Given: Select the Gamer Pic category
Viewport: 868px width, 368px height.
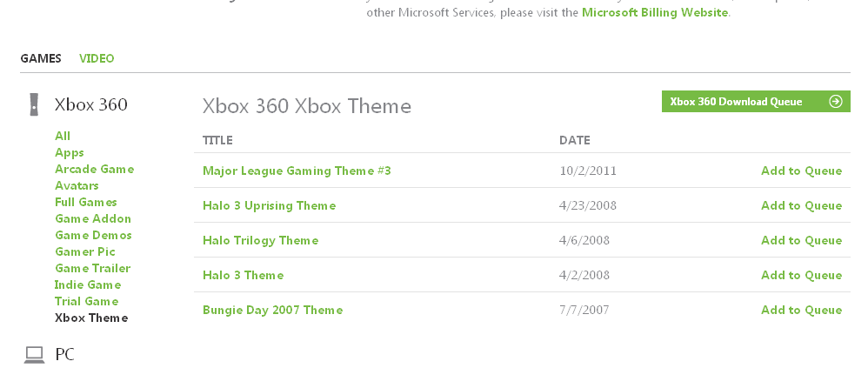Looking at the screenshot, I should click(x=85, y=251).
